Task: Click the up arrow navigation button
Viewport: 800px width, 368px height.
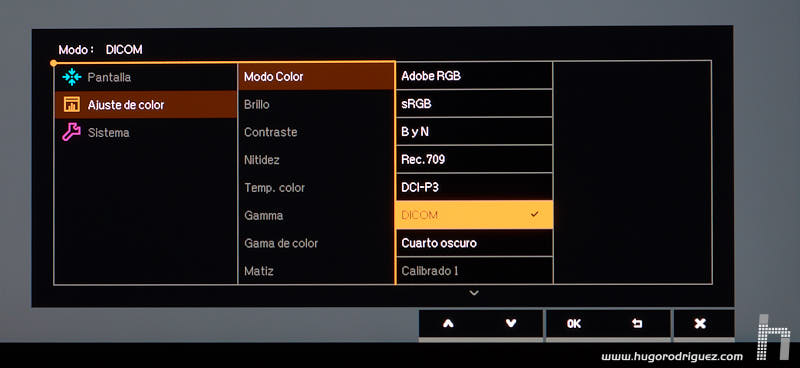Action: pos(448,324)
